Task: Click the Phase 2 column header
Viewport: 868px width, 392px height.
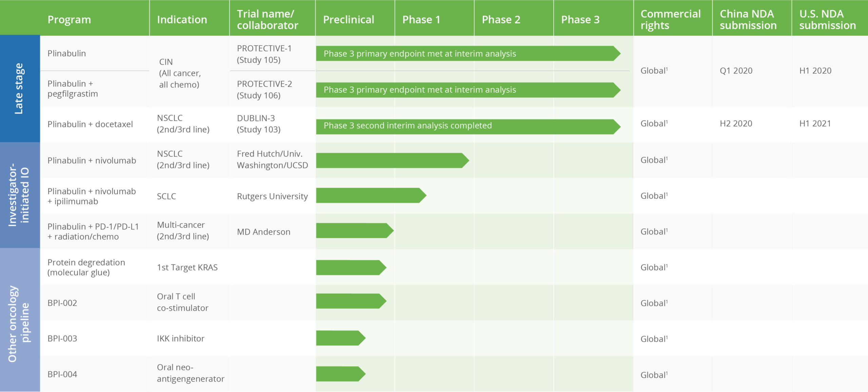Action: click(501, 20)
